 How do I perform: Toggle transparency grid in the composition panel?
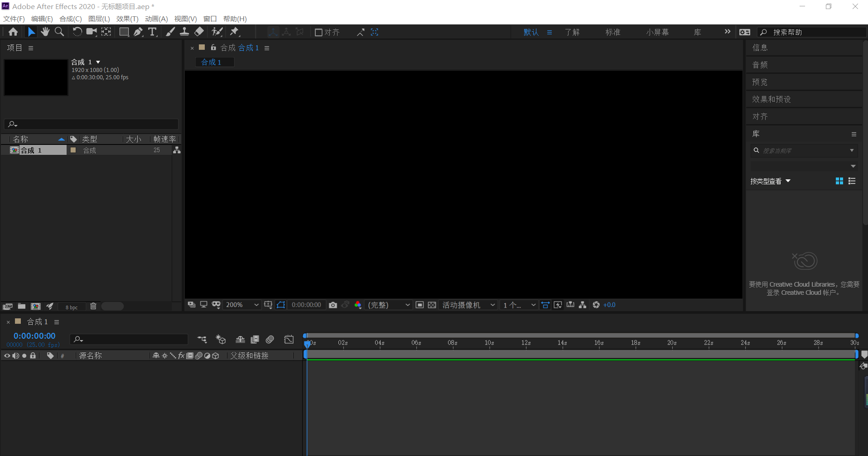click(432, 305)
